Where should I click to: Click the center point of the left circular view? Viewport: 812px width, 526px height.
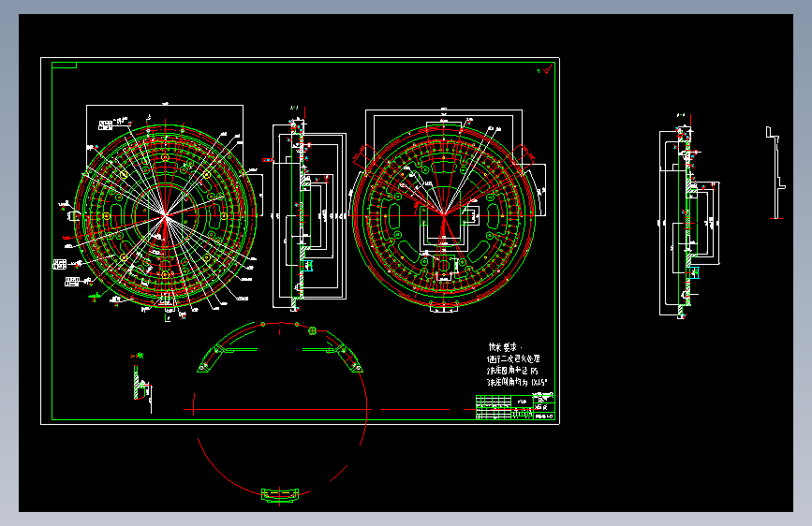[165, 214]
